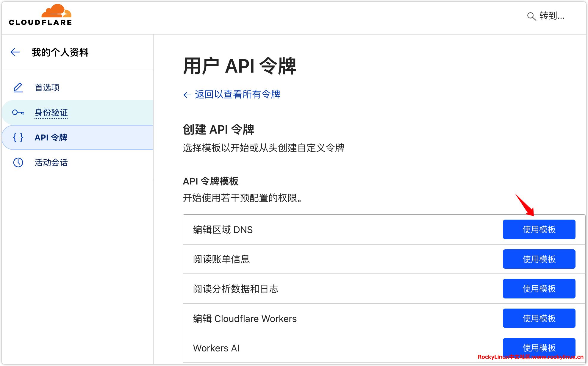Screen dimensions: 588x366
Task: Use template for 阅读分析数据和日志
Action: point(539,289)
